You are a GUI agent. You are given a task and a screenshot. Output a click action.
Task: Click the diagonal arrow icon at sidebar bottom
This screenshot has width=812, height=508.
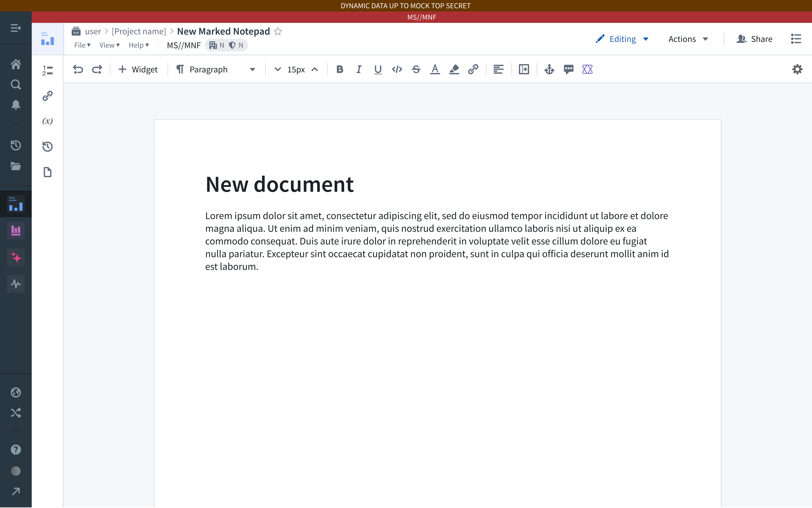point(16,491)
